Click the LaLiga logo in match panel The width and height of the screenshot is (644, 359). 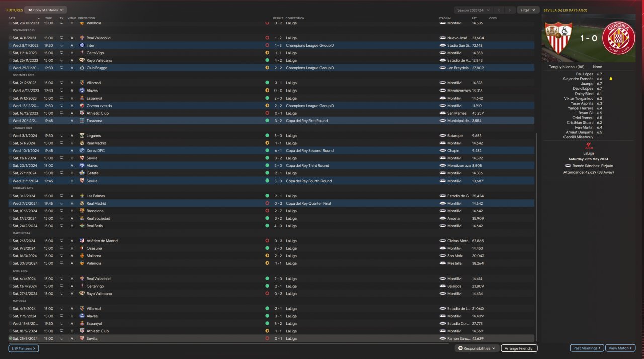click(589, 145)
